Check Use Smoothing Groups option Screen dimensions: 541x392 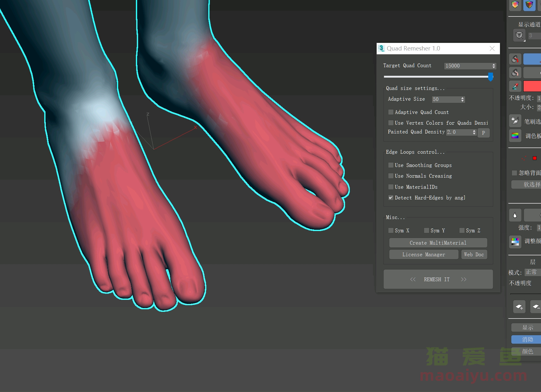click(x=391, y=165)
